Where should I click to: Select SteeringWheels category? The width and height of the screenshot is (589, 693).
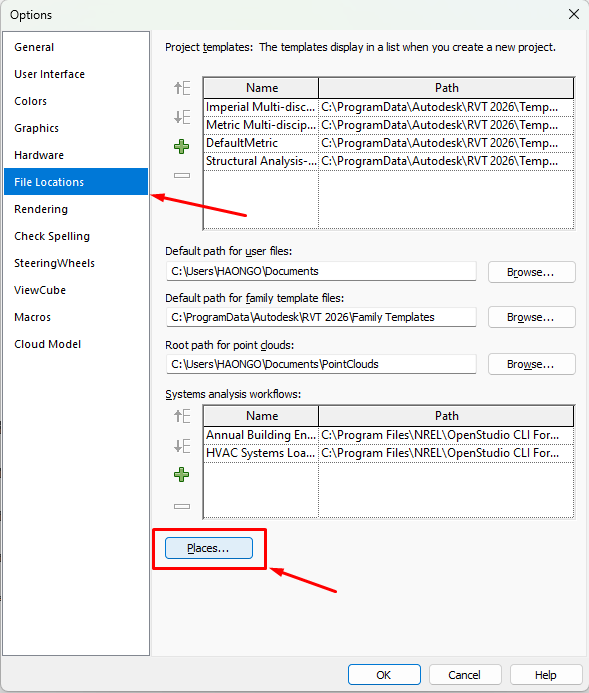coord(76,263)
